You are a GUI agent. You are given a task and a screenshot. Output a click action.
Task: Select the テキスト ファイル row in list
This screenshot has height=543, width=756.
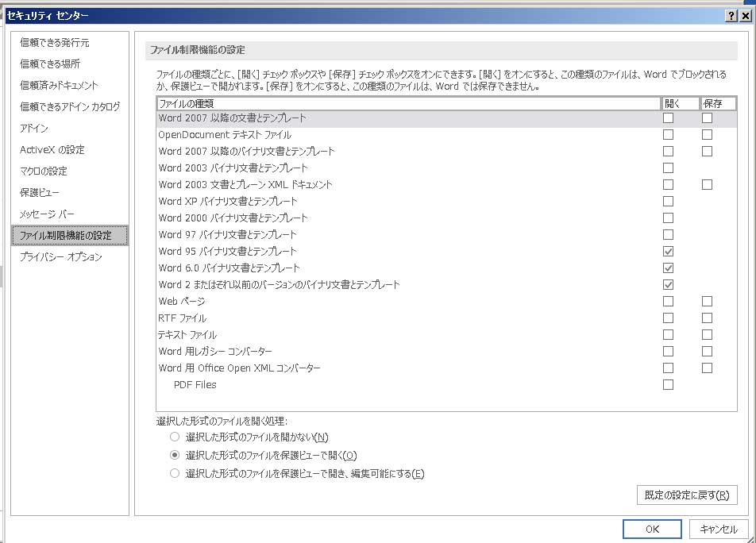pos(187,335)
